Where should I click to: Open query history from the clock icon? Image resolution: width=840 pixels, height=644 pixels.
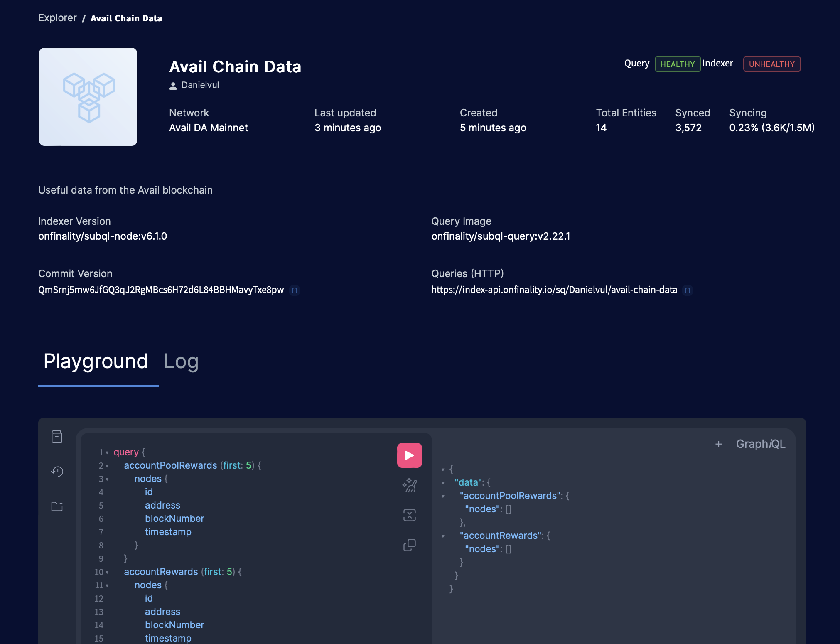(57, 472)
